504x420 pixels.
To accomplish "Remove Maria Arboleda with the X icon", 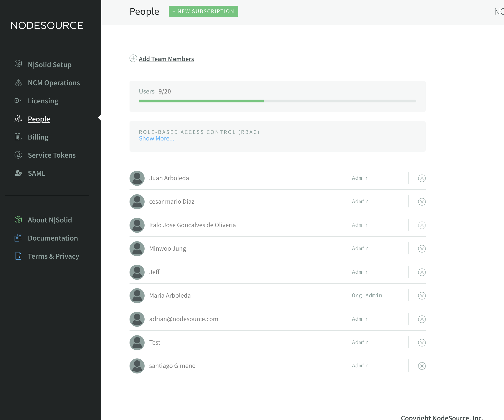I will [x=422, y=296].
